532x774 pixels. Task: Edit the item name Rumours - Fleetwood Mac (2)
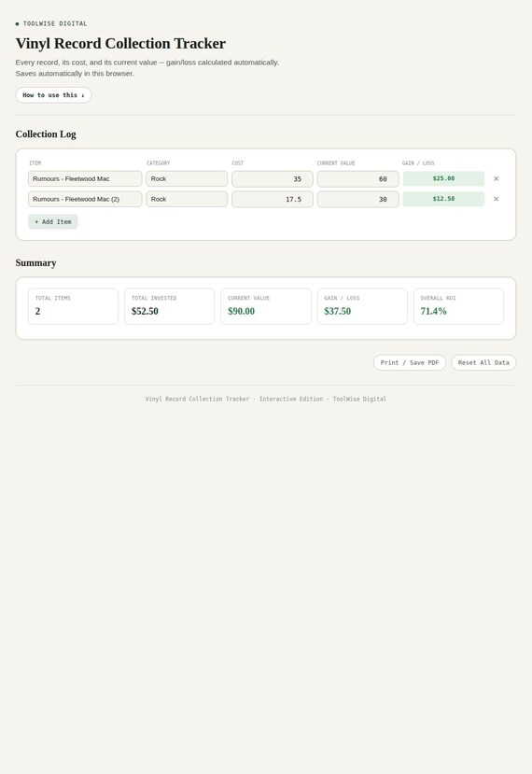(85, 199)
